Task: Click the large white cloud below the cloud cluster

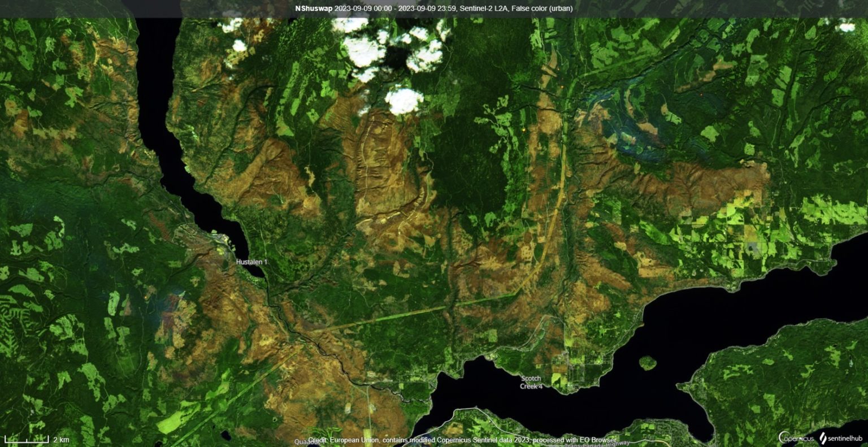Action: pyautogui.click(x=404, y=101)
